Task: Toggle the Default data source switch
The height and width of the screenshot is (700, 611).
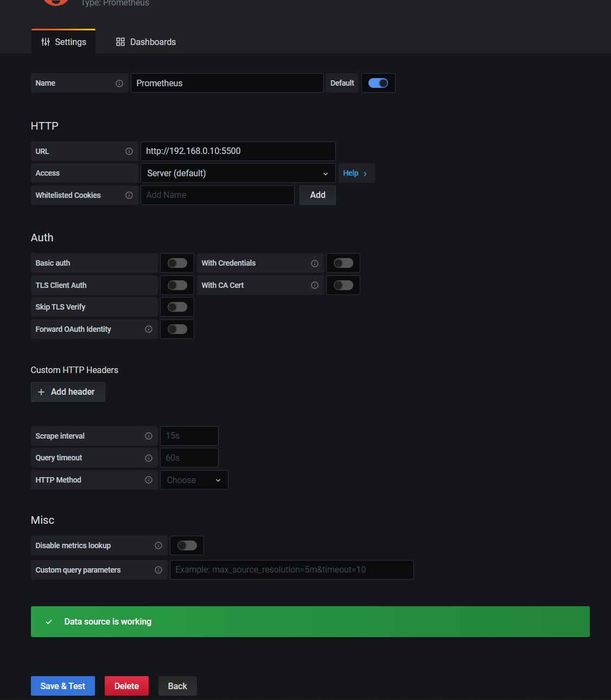Action: point(378,83)
